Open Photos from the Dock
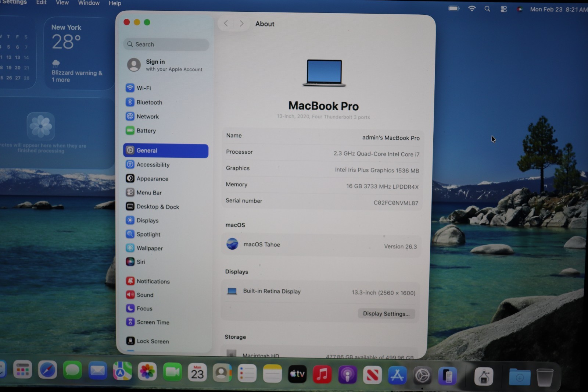588x392 pixels. (x=147, y=371)
